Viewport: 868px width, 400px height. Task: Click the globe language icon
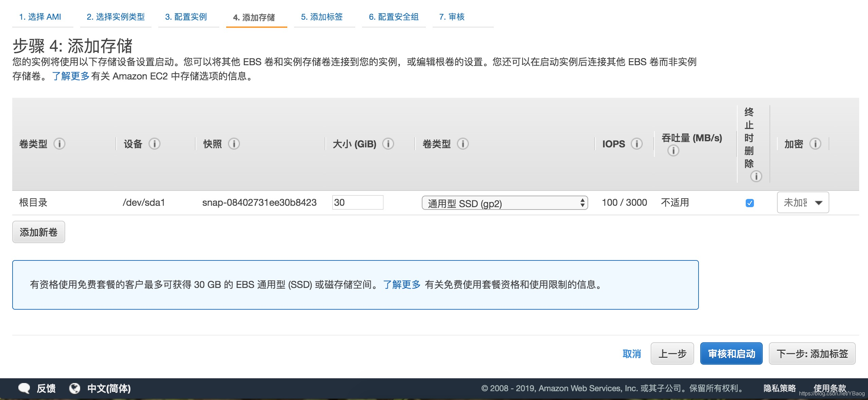click(x=75, y=388)
